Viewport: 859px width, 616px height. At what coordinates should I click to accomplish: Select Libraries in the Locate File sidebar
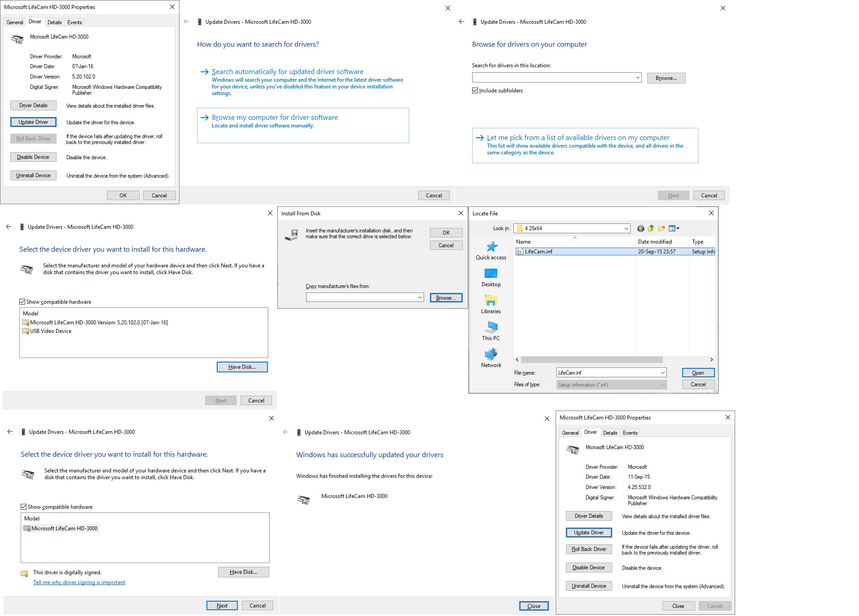491,305
